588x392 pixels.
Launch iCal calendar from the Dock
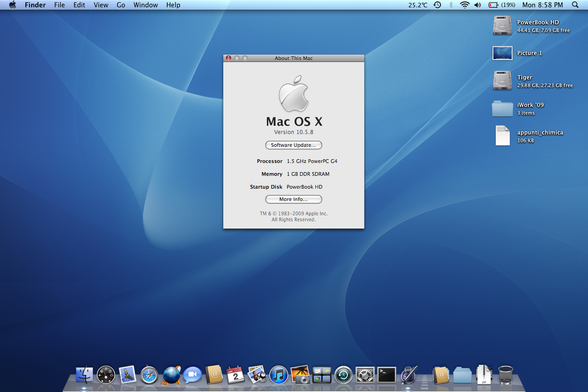click(235, 375)
